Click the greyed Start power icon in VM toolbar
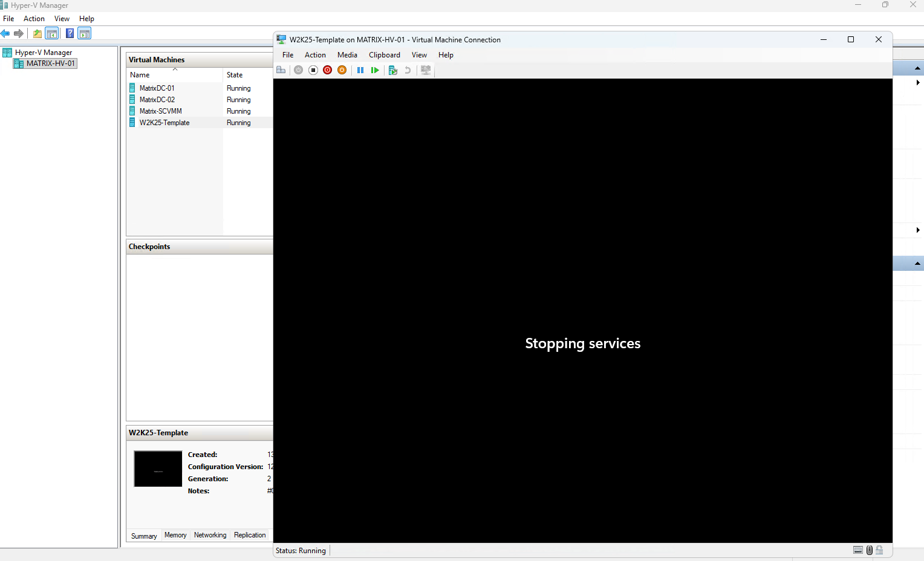This screenshot has height=561, width=924. (x=298, y=70)
